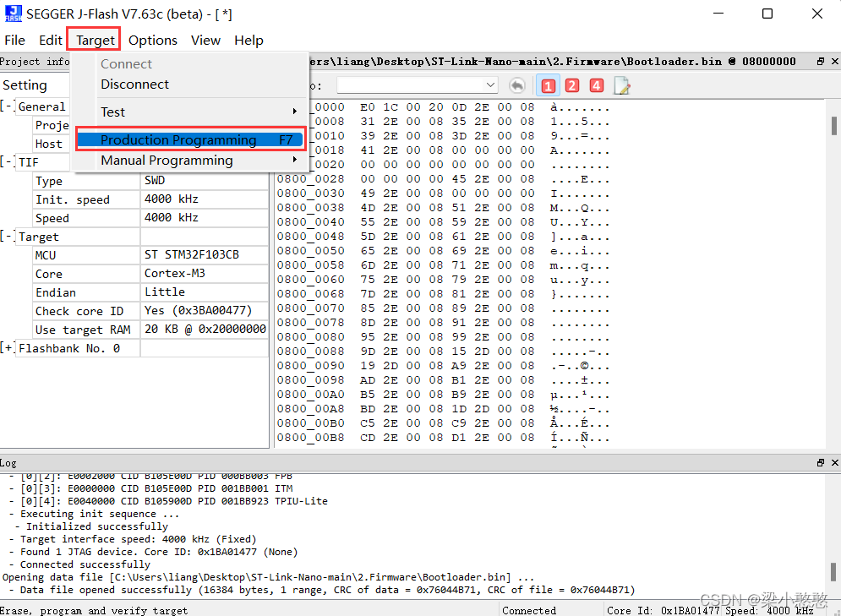Click the SEGGER J-Flash app icon

13,14
